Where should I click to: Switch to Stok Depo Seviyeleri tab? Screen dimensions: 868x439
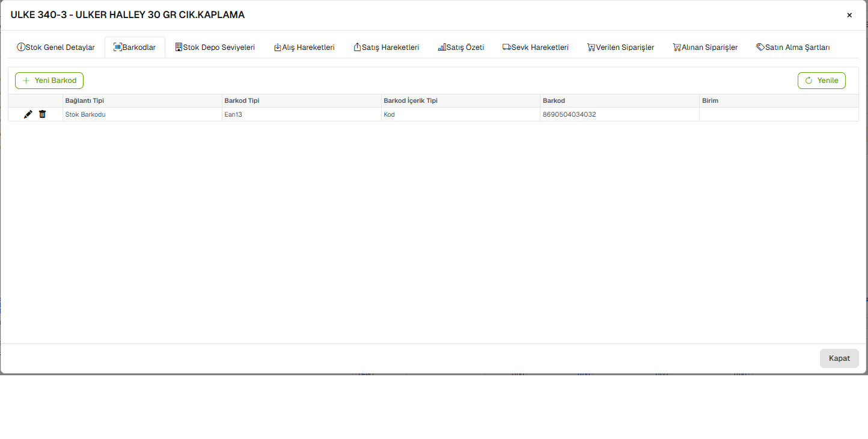[x=215, y=48]
